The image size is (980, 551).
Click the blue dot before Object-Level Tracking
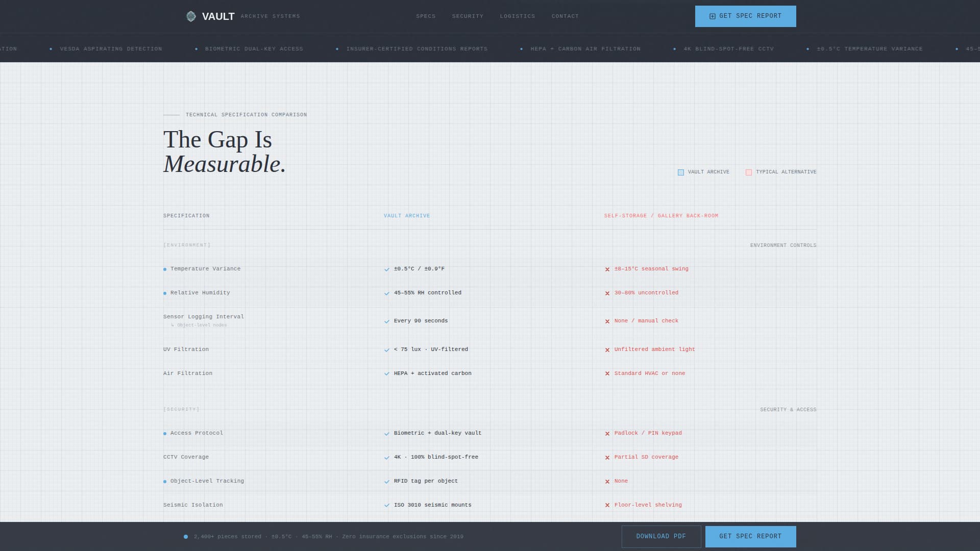(x=165, y=482)
